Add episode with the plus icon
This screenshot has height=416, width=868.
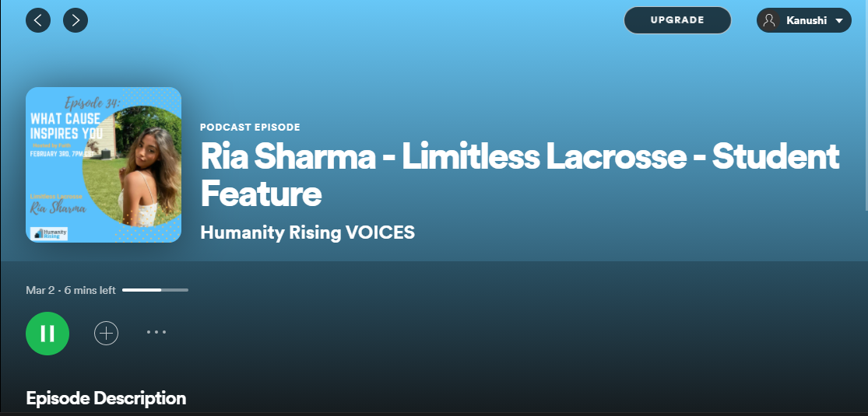point(106,334)
